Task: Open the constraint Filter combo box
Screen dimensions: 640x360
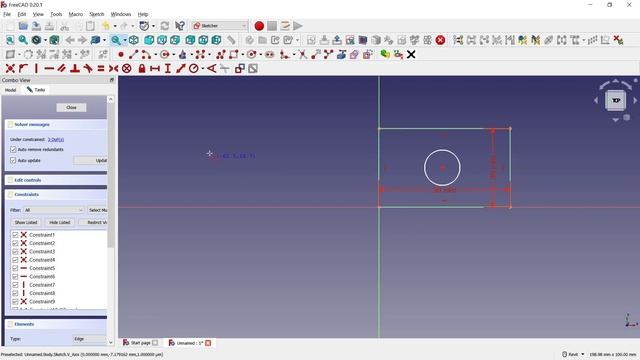Action: tap(53, 210)
